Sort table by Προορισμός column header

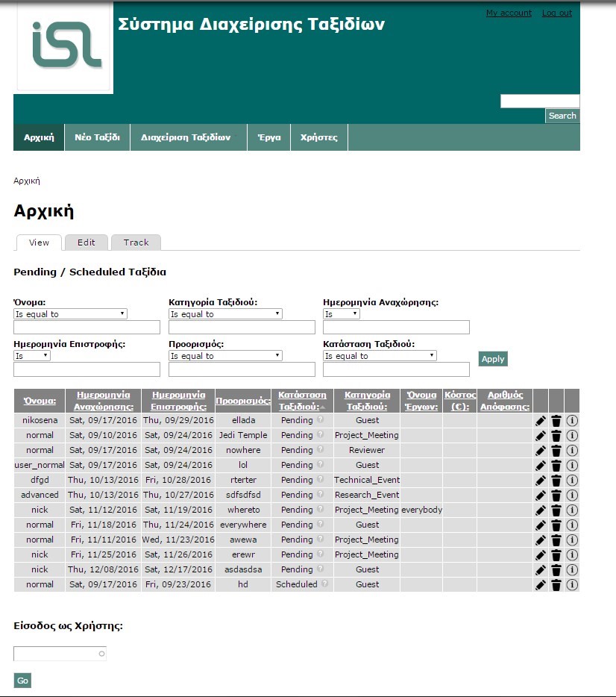point(242,401)
